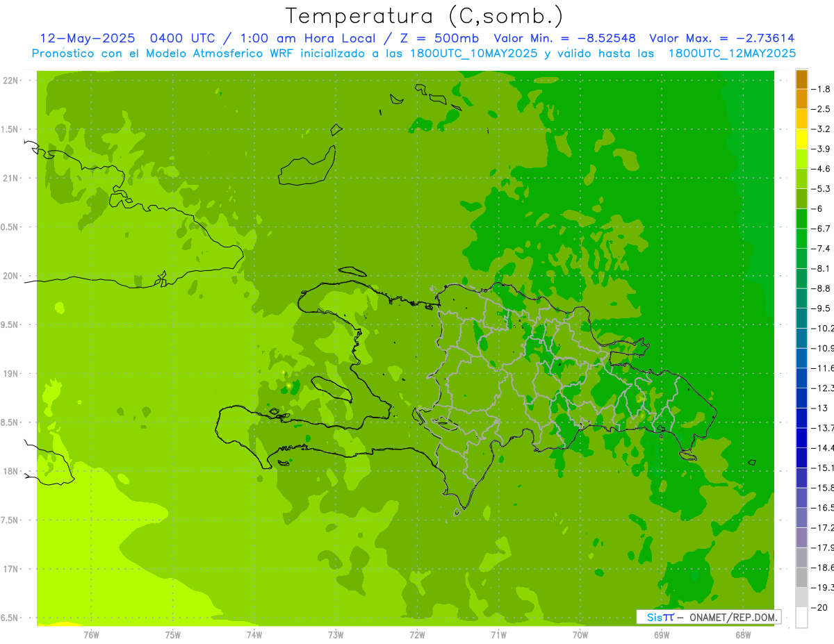Click the 72W longitude label
This screenshot has height=644, width=834.
coord(417,635)
